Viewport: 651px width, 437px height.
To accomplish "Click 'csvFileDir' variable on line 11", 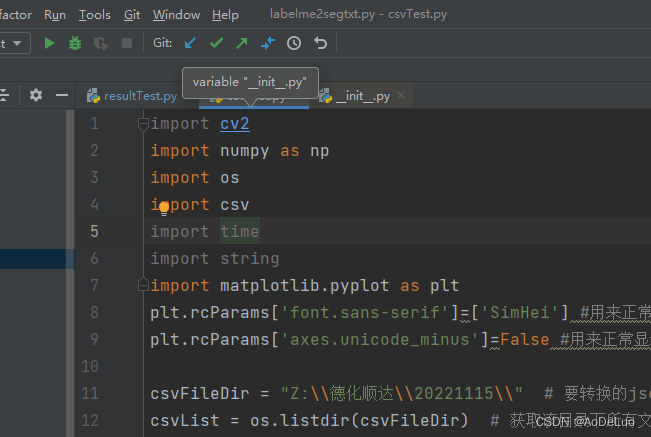I will (x=200, y=393).
